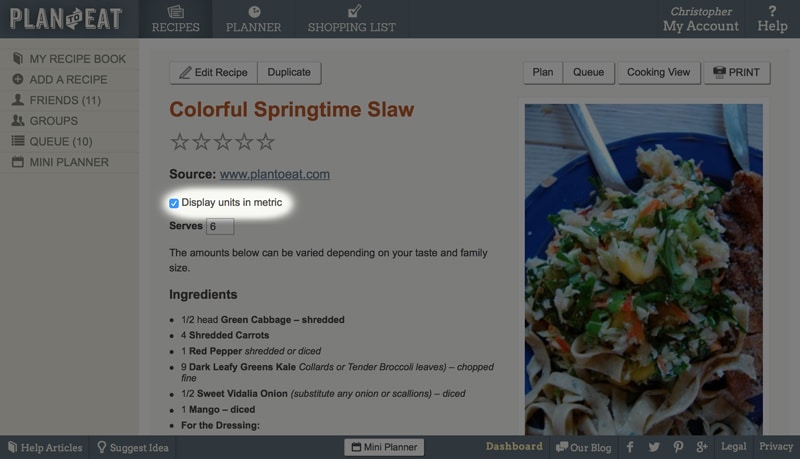Open the plantoeat.com source link
This screenshot has width=800, height=459.
[274, 174]
